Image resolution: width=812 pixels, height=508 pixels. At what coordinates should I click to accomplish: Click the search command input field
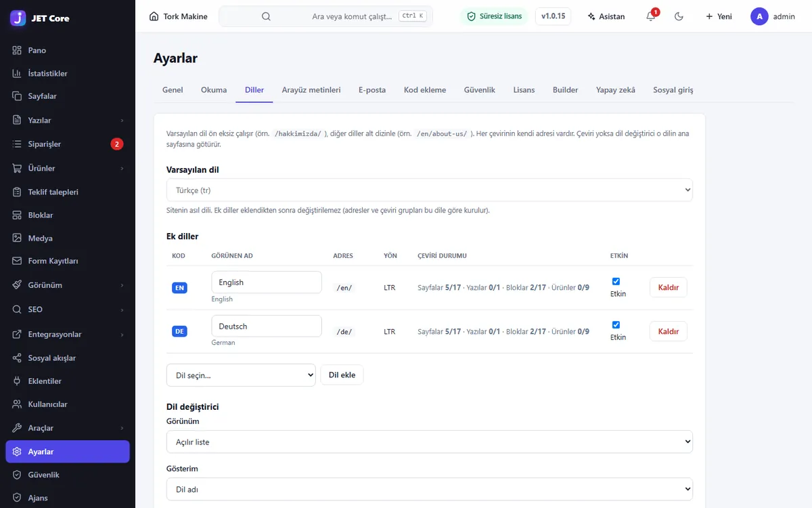point(325,16)
